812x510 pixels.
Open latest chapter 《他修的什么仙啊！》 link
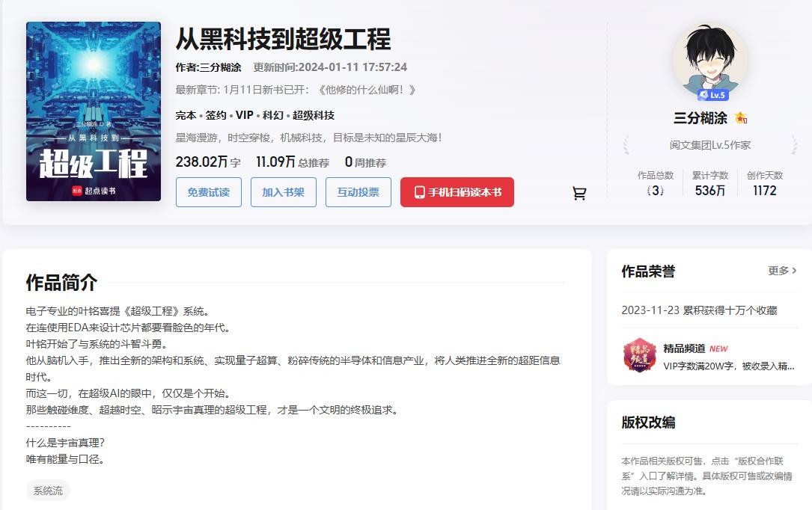pos(366,90)
